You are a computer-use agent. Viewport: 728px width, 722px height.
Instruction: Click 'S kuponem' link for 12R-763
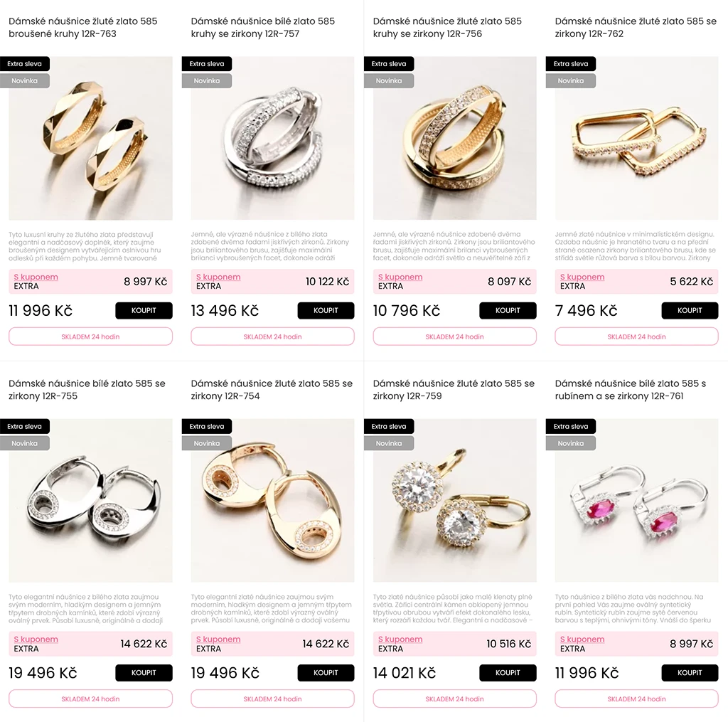36,277
